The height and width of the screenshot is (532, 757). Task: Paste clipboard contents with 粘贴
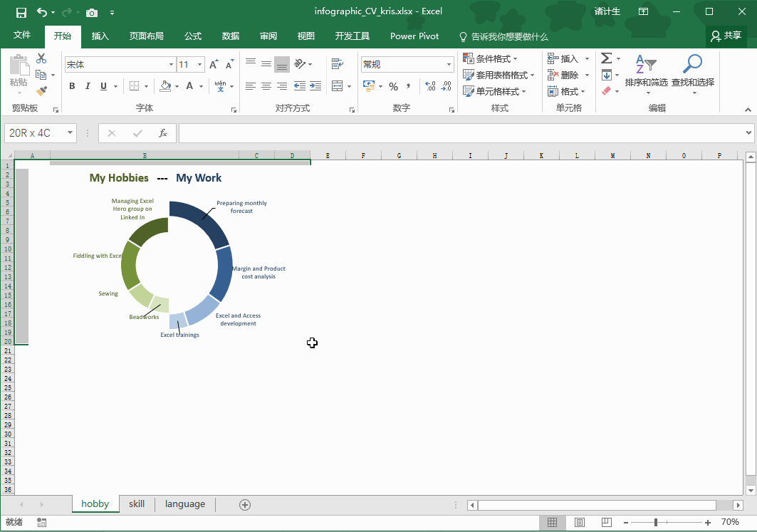coord(19,73)
